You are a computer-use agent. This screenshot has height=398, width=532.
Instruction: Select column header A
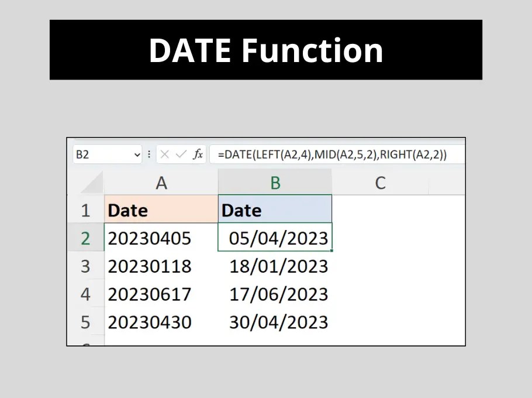pyautogui.click(x=161, y=182)
